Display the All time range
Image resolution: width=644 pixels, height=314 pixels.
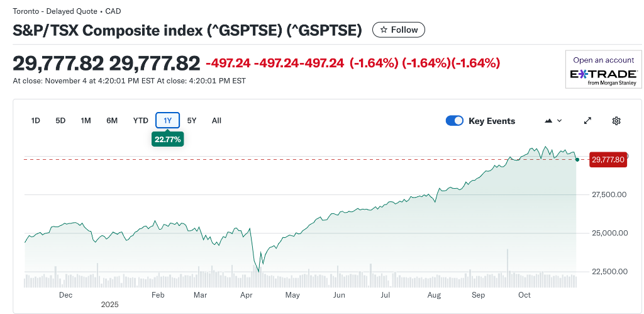216,121
